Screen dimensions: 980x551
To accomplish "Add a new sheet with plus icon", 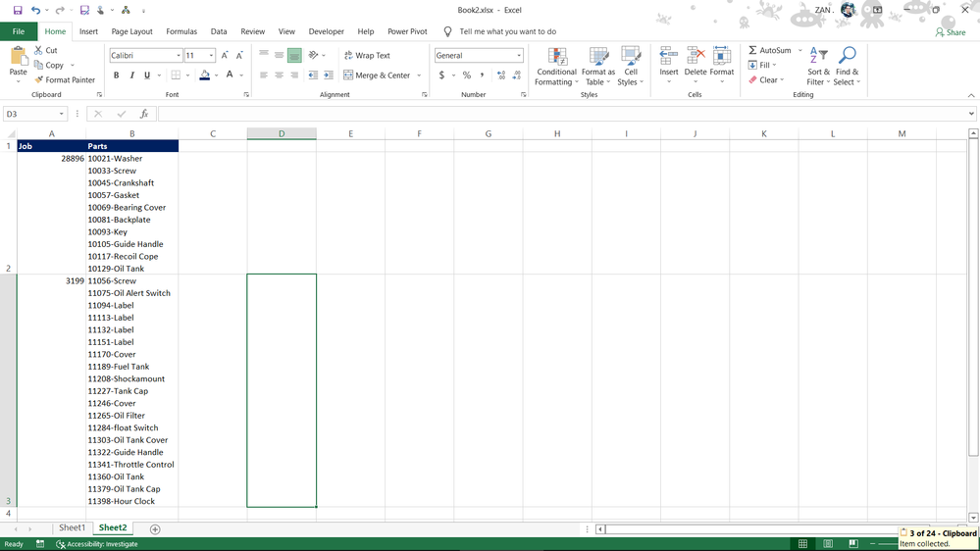I will 155,529.
